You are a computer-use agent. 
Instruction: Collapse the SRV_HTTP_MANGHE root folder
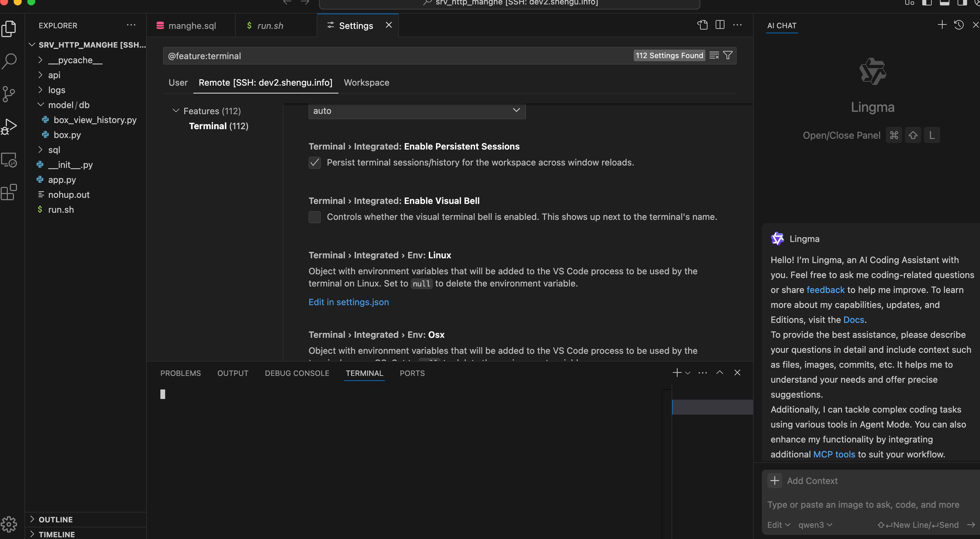click(32, 45)
